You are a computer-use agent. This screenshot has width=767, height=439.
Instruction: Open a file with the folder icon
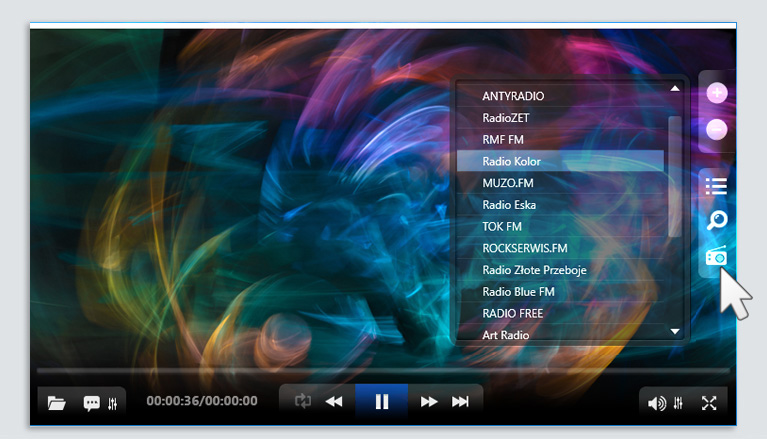(x=57, y=403)
